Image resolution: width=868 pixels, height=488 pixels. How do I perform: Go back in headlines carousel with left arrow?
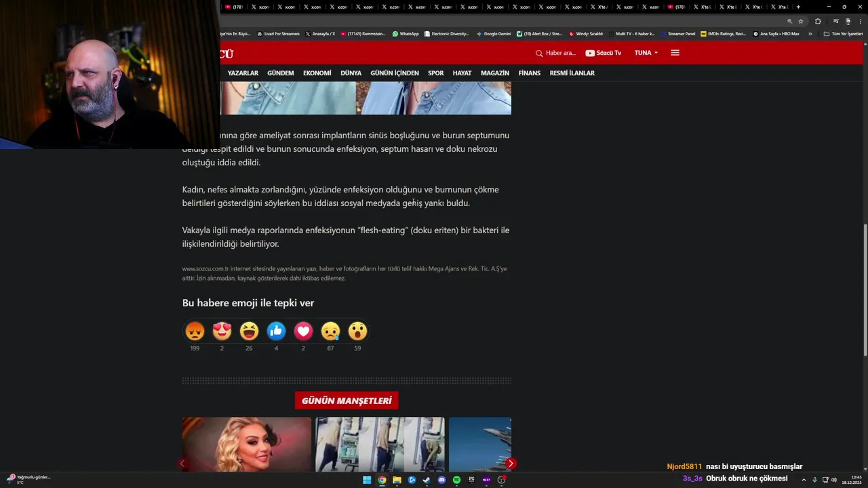[182, 464]
